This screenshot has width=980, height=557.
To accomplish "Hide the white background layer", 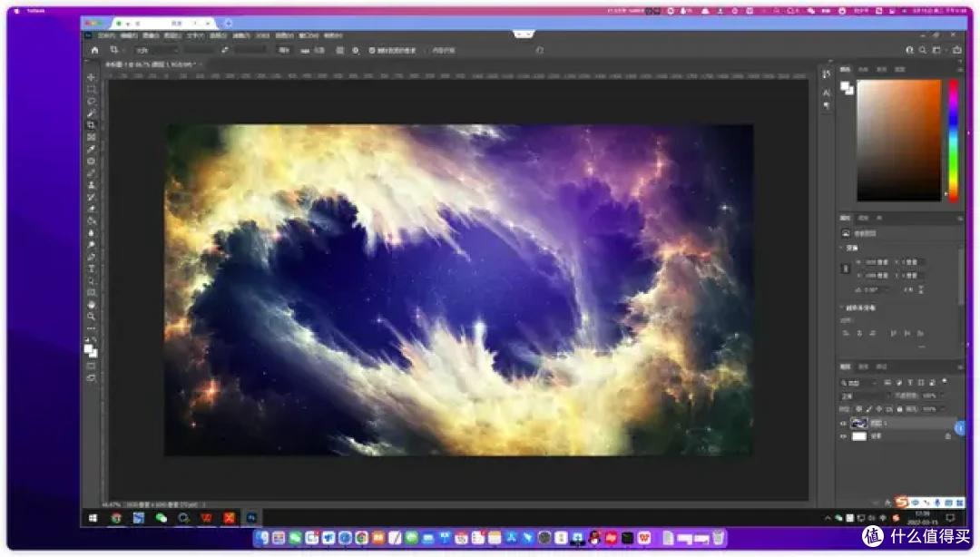I will click(x=843, y=436).
